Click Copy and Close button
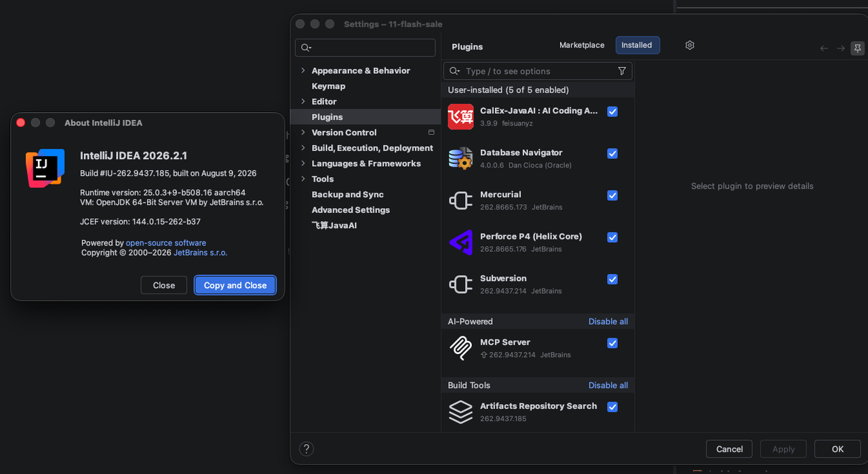The width and height of the screenshot is (868, 474). 235,285
